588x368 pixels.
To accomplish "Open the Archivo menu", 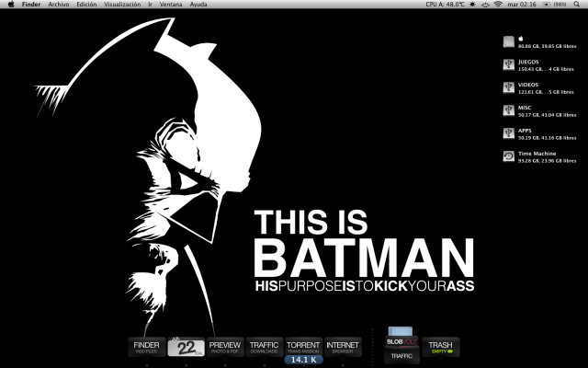I will tap(59, 4).
